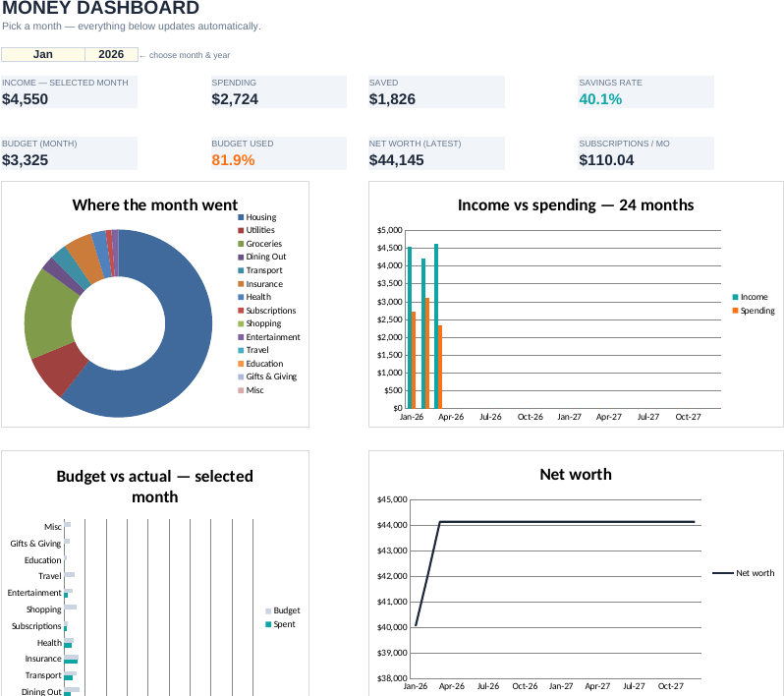This screenshot has height=696, width=784.
Task: Click the Travel legend entry in pie chart
Action: coord(253,350)
